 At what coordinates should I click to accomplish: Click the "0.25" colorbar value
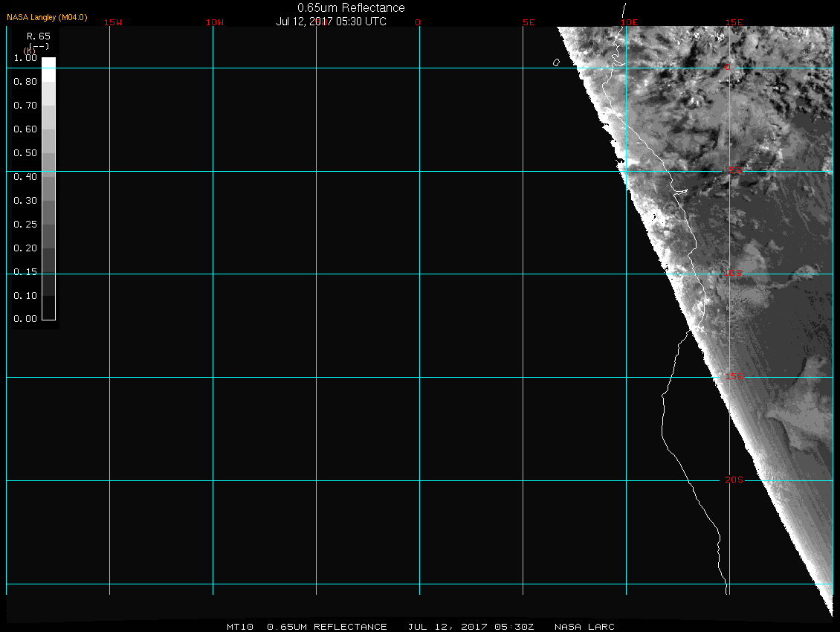click(25, 224)
